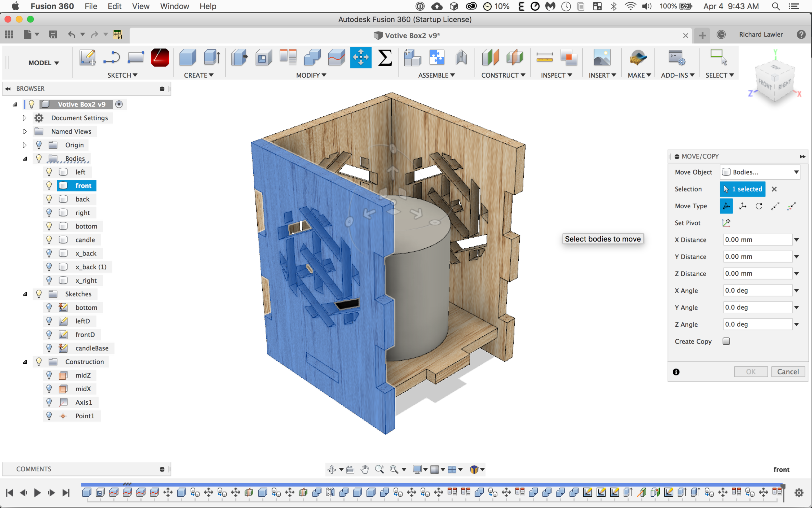Play the design timeline

pyautogui.click(x=37, y=492)
